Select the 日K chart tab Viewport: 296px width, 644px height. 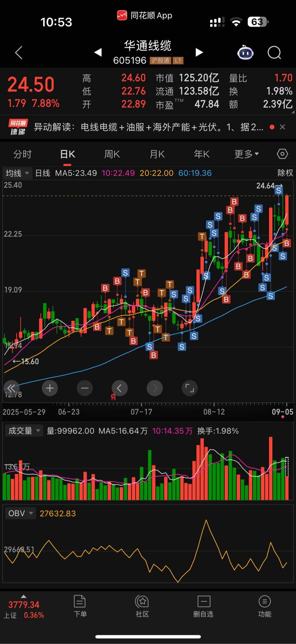pyautogui.click(x=67, y=154)
